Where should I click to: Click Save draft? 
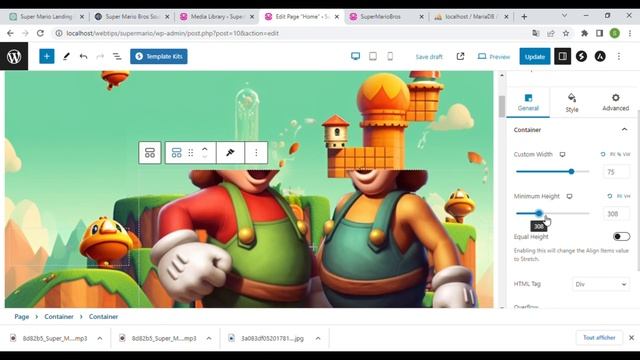point(429,57)
